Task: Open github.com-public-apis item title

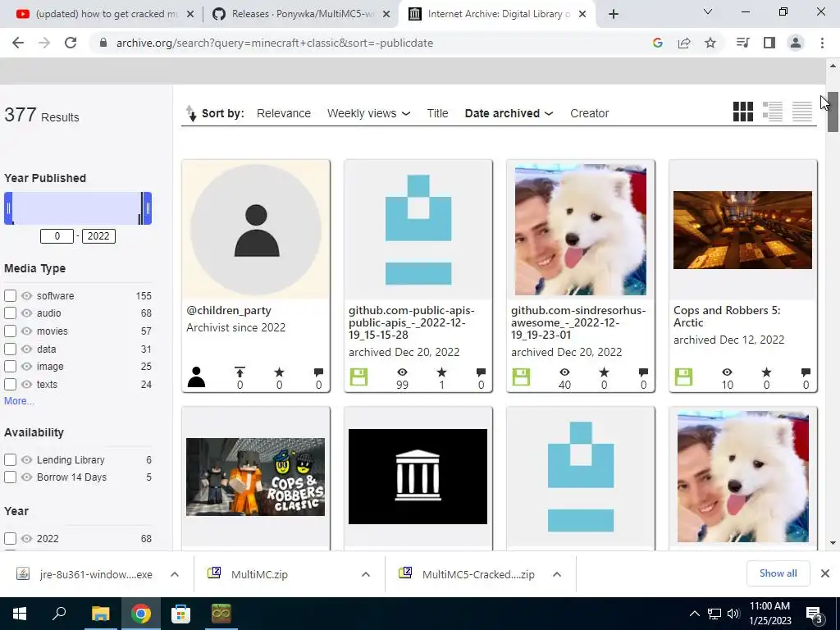Action: pos(412,322)
